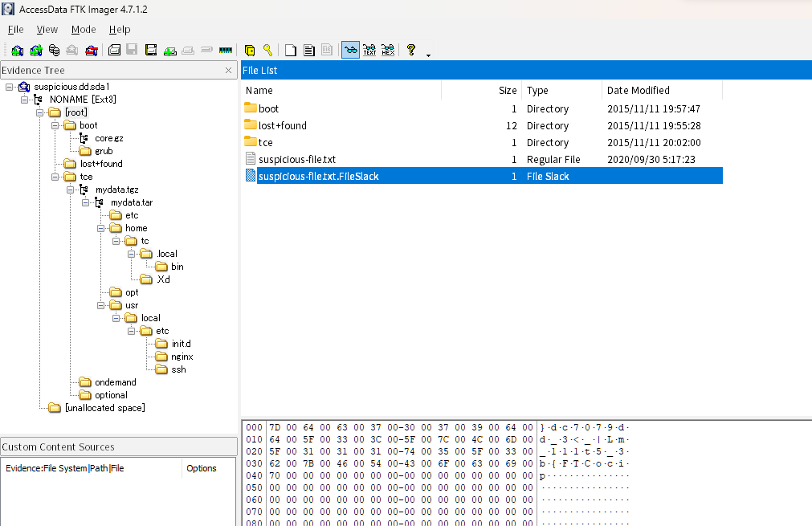
Task: Select the .Xd folder in tree
Action: [x=162, y=279]
